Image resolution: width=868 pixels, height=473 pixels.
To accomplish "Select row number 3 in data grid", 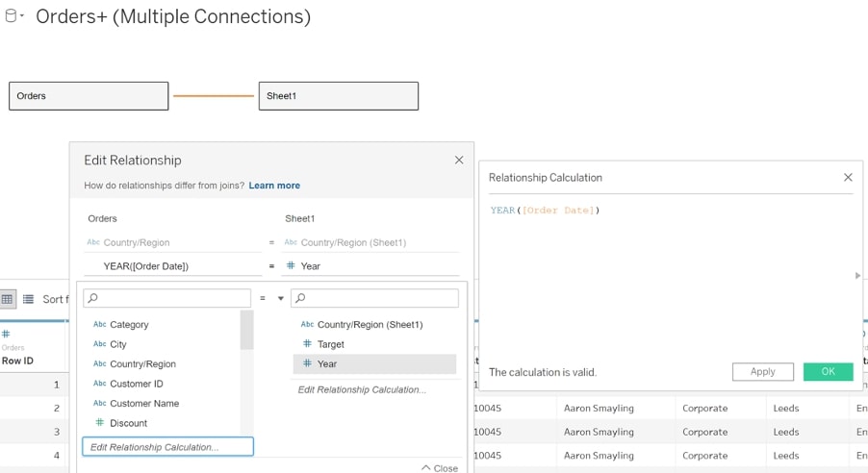I will coord(57,432).
